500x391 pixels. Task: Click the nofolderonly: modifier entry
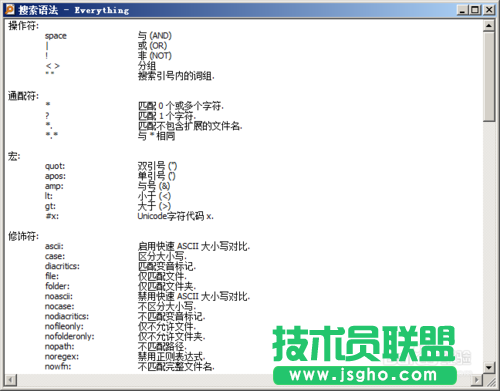click(x=70, y=337)
